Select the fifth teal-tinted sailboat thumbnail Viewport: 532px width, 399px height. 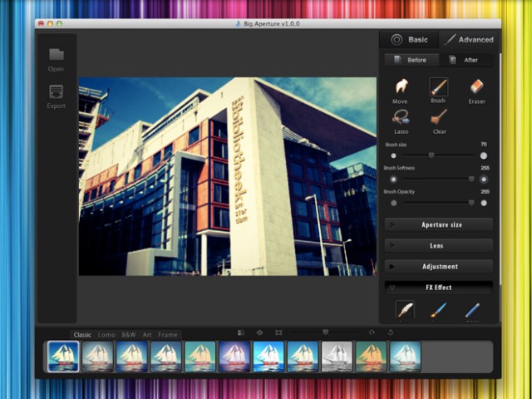tap(200, 357)
